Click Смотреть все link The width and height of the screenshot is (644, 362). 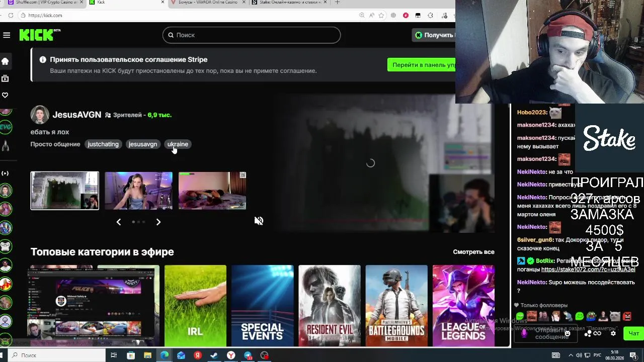click(473, 252)
